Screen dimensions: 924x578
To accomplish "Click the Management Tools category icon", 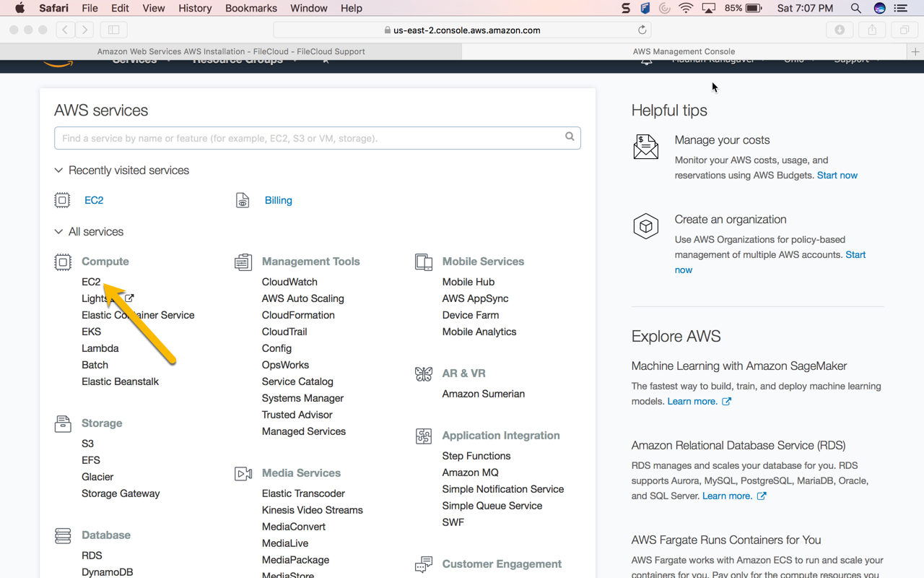I will (x=243, y=261).
